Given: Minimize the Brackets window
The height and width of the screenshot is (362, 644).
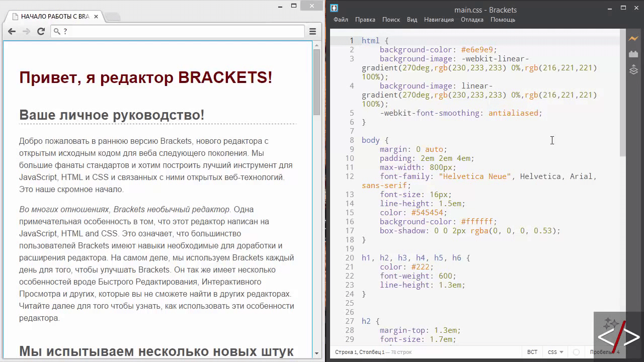Looking at the screenshot, I should tap(609, 8).
